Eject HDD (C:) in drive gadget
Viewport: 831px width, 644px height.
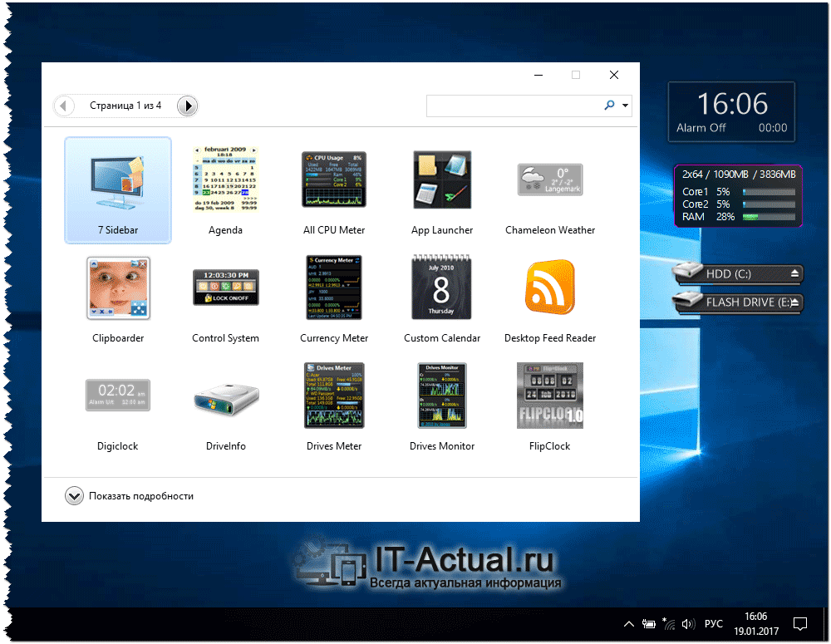[794, 273]
